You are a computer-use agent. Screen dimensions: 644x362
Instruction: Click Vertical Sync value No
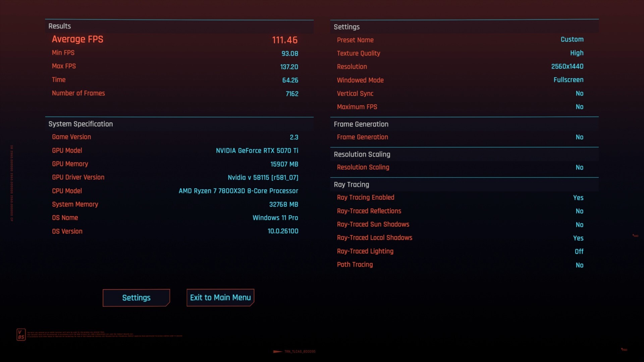pos(579,94)
